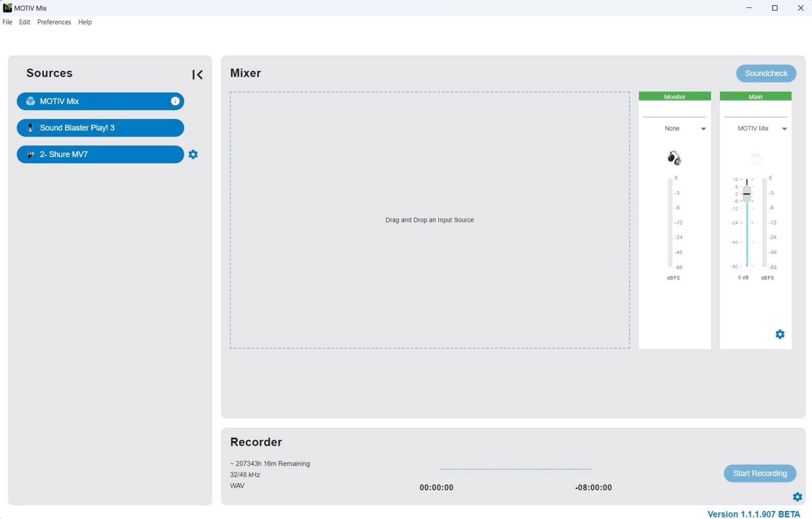Viewport: 812px width, 519px height.
Task: Open settings gear beside 2- Shure MV7
Action: pos(193,154)
